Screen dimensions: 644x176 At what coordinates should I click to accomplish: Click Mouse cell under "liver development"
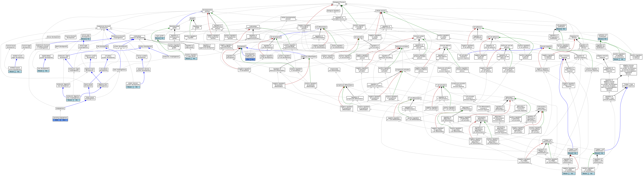pos(40,71)
